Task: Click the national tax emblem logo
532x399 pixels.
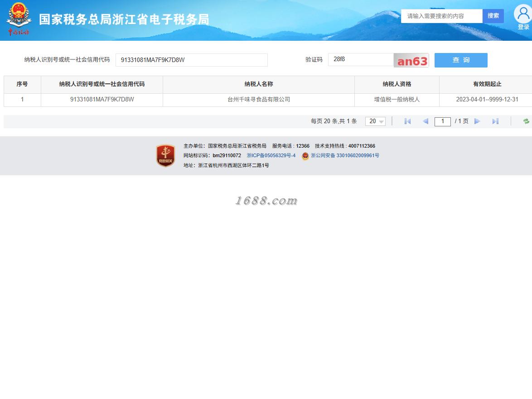Action: (x=19, y=19)
